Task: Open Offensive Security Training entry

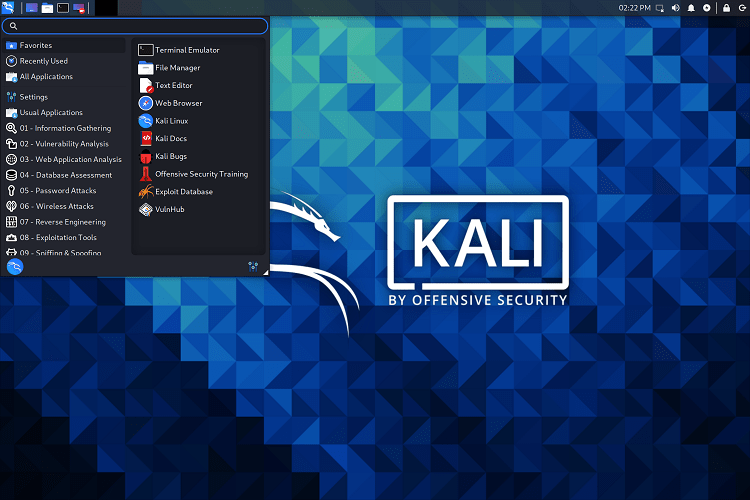Action: click(199, 174)
